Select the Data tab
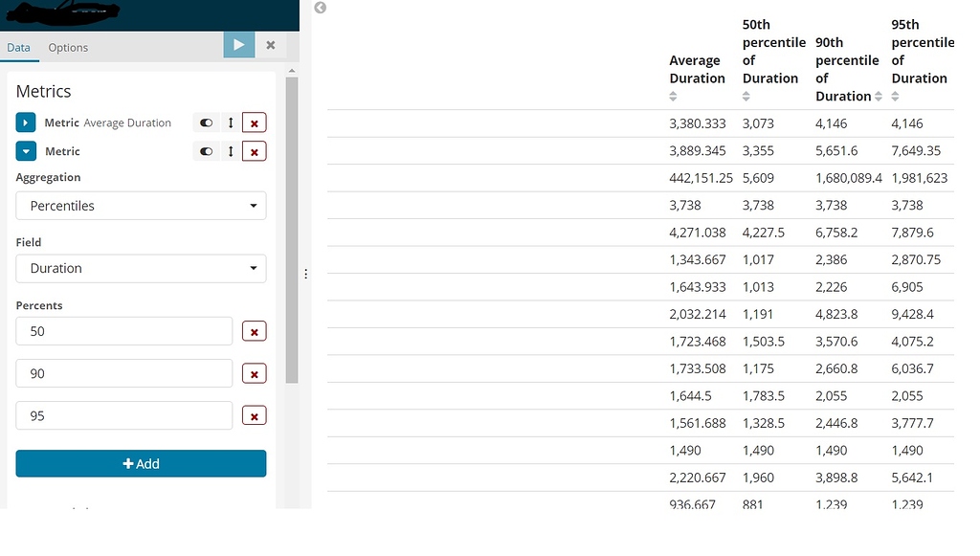The height and width of the screenshot is (556, 980). coord(18,47)
